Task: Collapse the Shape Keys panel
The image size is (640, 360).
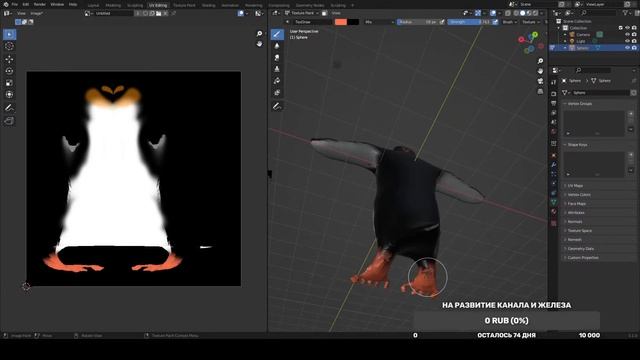Action: tap(577, 144)
